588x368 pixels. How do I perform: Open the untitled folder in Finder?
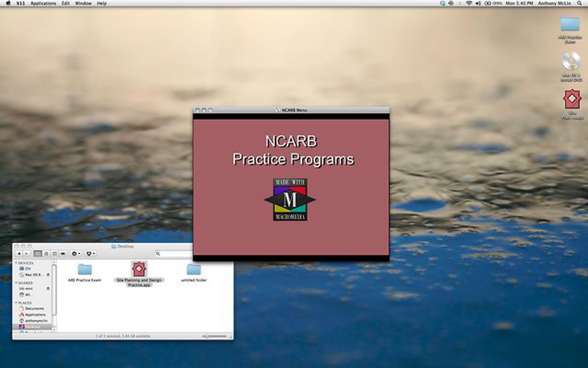click(x=194, y=270)
